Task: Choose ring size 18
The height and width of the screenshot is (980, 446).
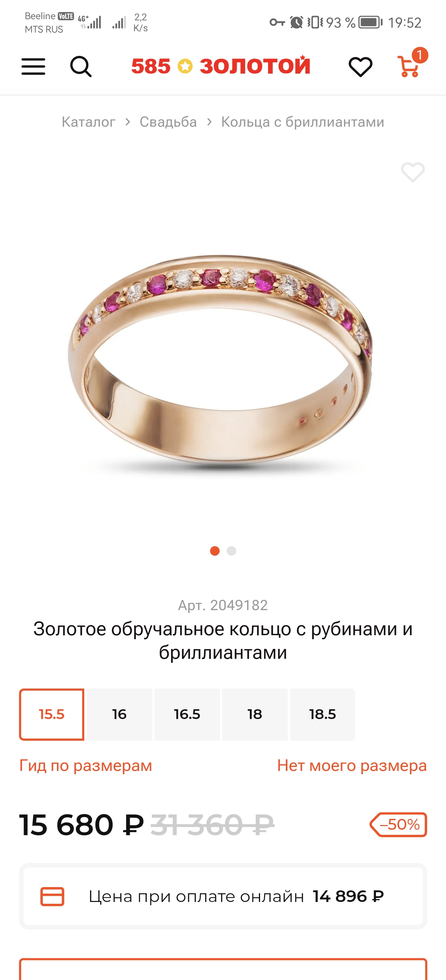Action: tap(255, 714)
